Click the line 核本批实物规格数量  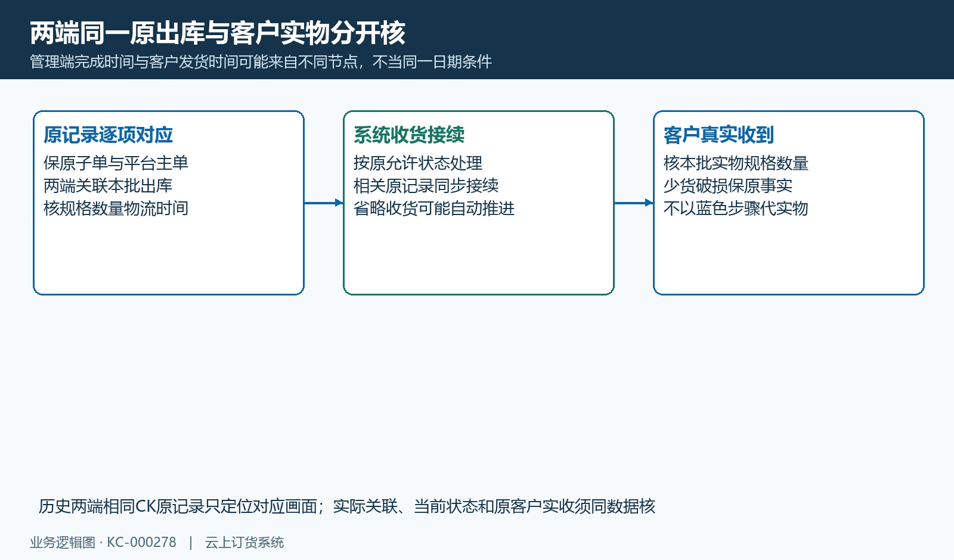coord(736,163)
